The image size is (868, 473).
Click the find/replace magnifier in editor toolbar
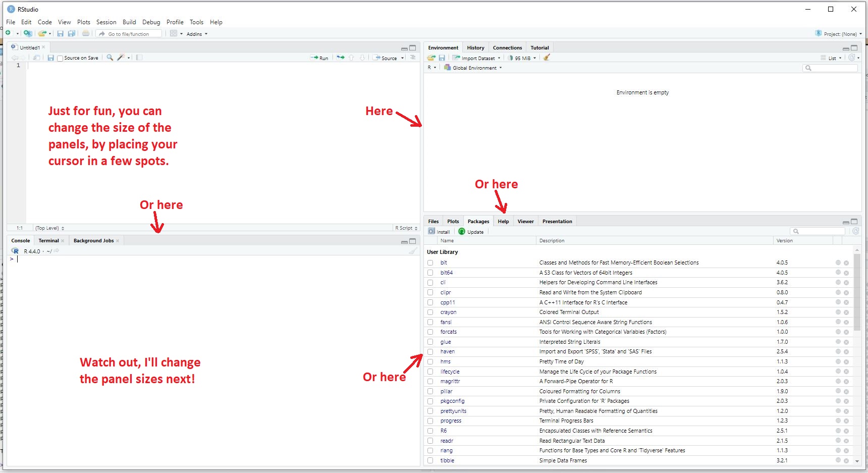click(110, 58)
